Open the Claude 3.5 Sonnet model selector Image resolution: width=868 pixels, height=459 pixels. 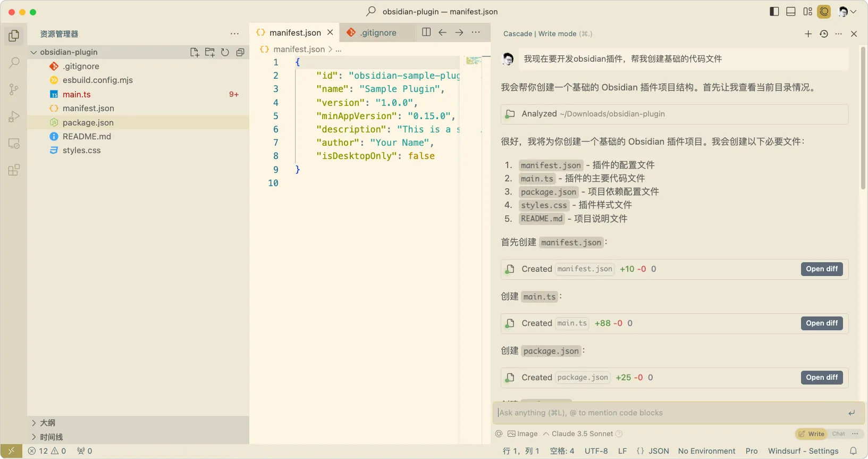coord(583,434)
